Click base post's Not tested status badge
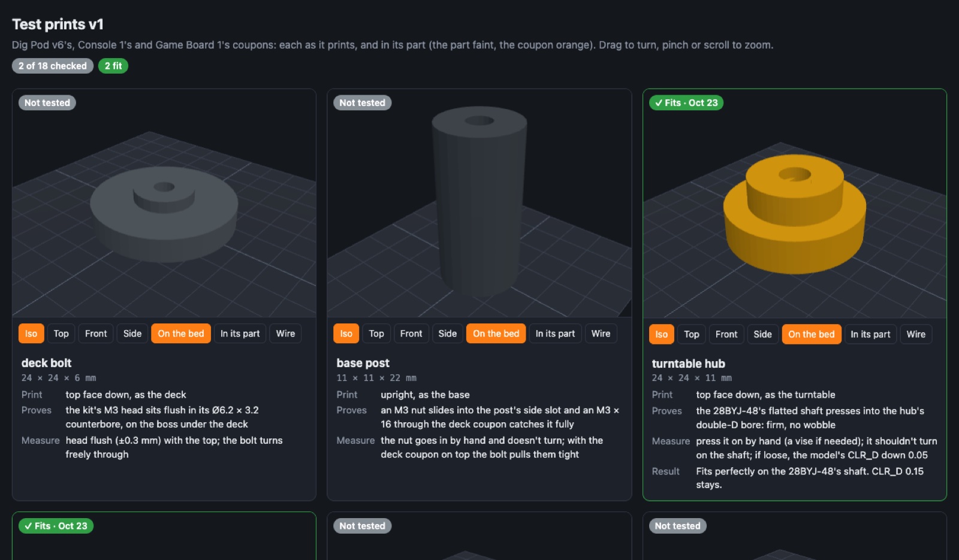This screenshot has width=959, height=560. pos(363,103)
